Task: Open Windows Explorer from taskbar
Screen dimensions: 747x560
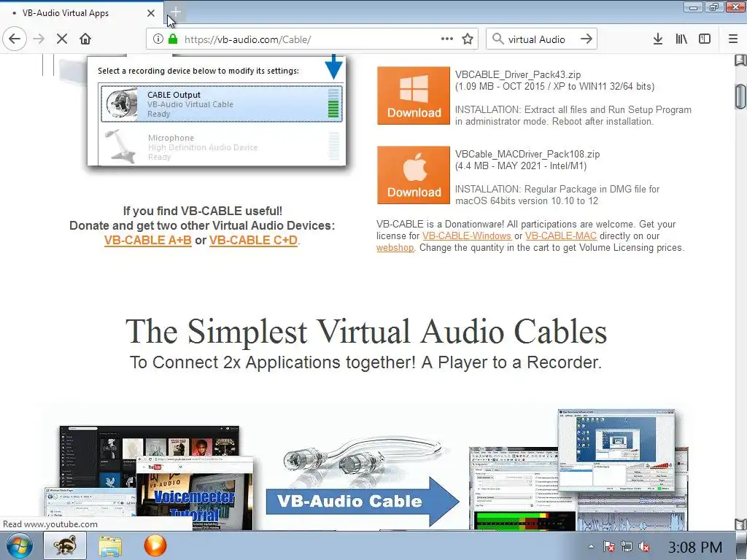Action: click(x=111, y=545)
